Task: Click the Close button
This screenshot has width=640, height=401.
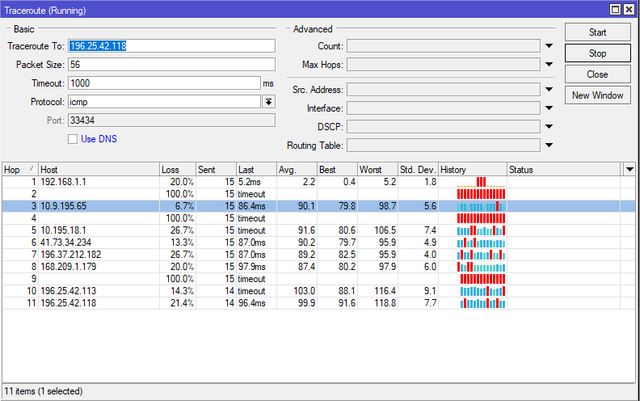Action: click(x=598, y=74)
